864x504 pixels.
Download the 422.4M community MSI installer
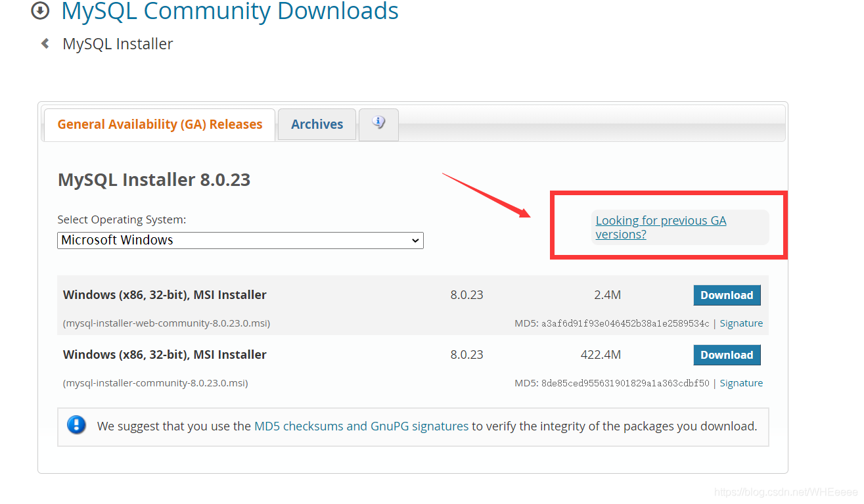[x=727, y=355]
